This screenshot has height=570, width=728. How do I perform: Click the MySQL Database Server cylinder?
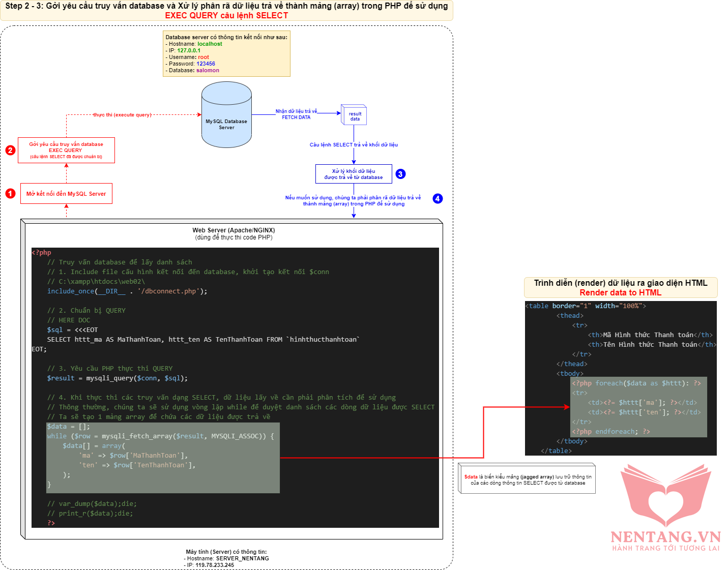(x=226, y=115)
